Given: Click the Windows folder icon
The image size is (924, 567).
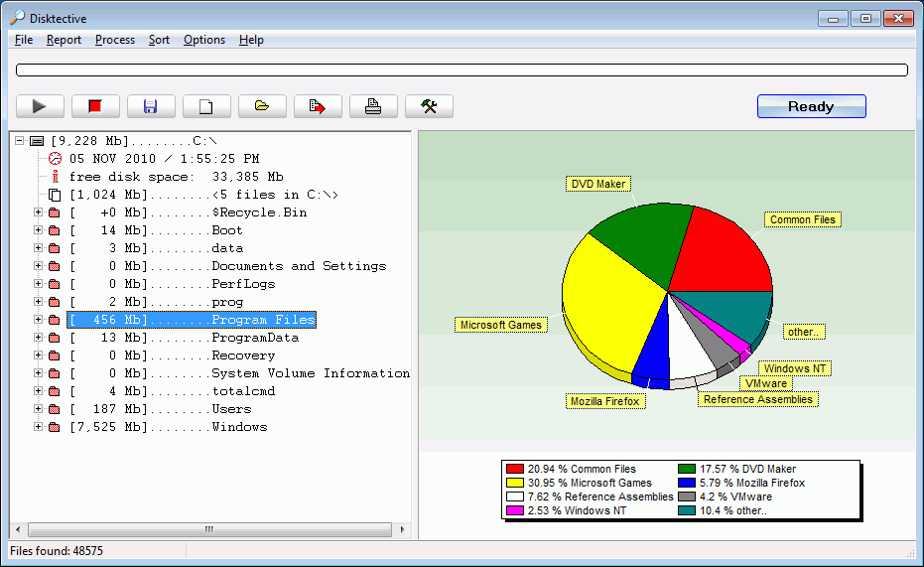Looking at the screenshot, I should tap(55, 427).
